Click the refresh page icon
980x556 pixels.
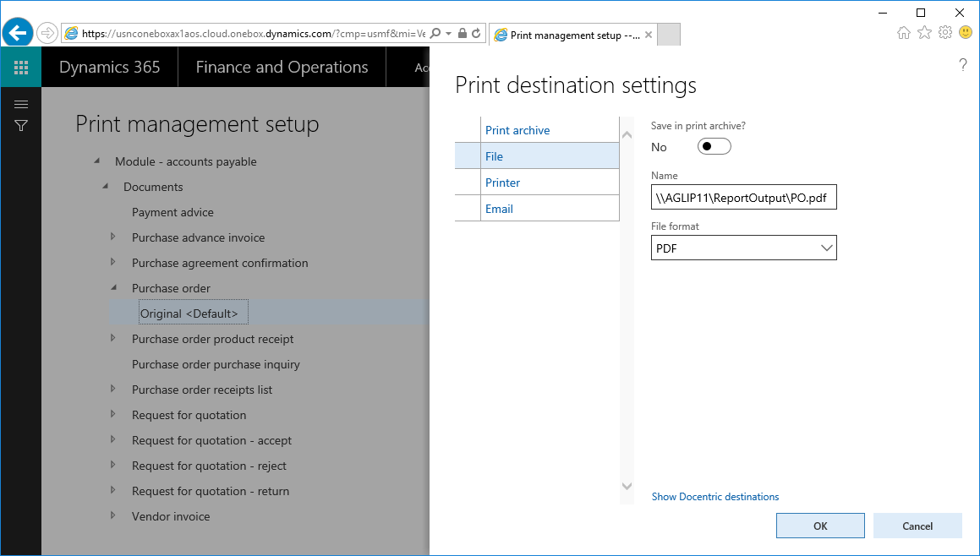pos(476,33)
